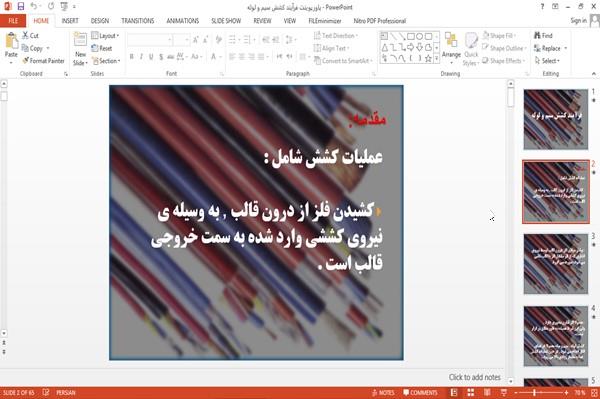Viewport: 600px width, 399px height.
Task: Toggle text Shadow formatting
Action: [161, 57]
